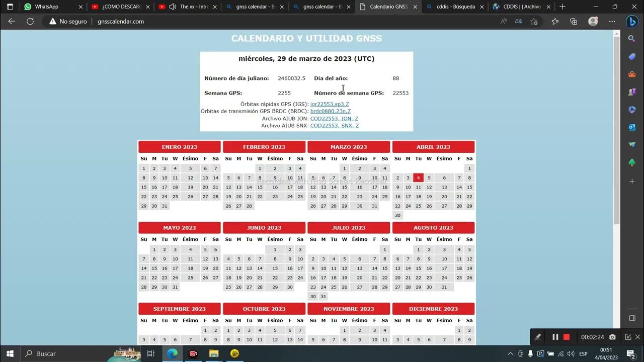Take a screenshot with recorder camera icon
This screenshot has width=644, height=362.
612,337
